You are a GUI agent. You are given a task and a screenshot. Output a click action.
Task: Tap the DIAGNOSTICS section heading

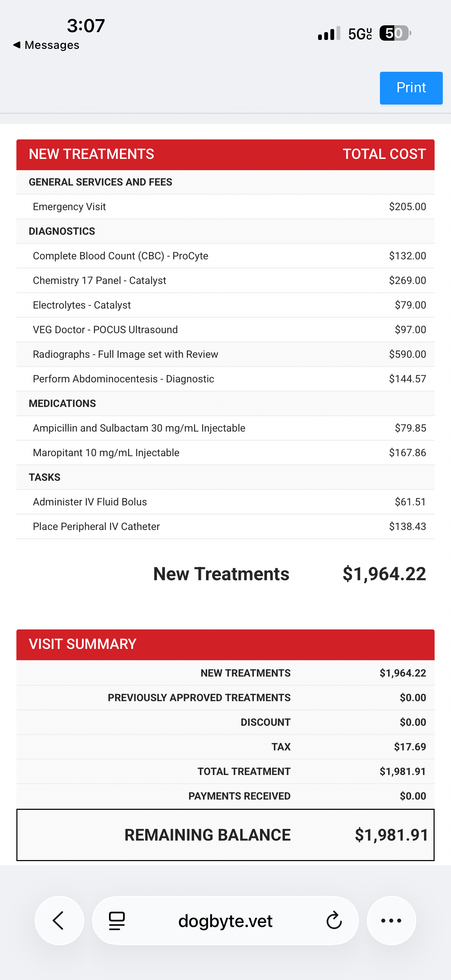coord(62,231)
